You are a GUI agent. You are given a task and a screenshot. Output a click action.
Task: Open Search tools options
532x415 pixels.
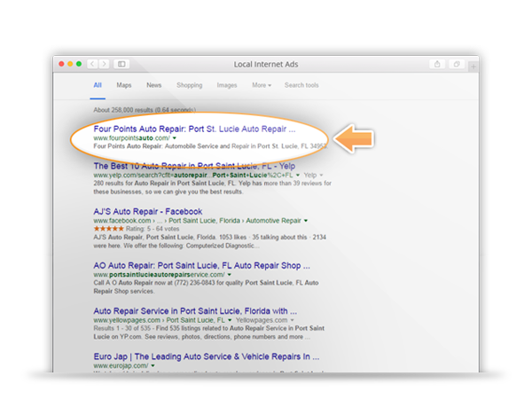click(x=301, y=85)
